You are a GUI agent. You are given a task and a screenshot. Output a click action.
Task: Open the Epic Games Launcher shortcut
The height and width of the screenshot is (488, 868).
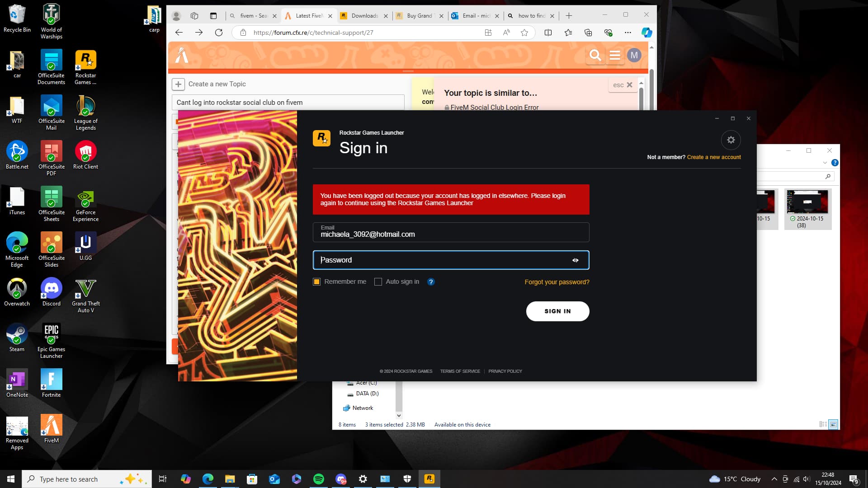(x=51, y=341)
